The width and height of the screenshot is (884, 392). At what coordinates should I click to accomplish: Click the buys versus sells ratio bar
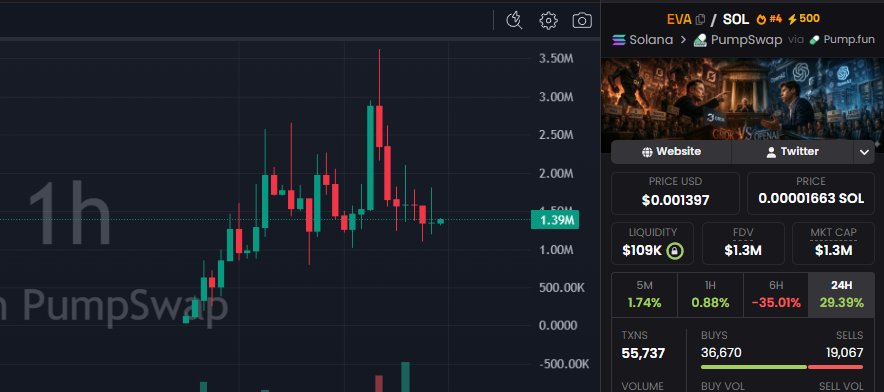pos(781,367)
